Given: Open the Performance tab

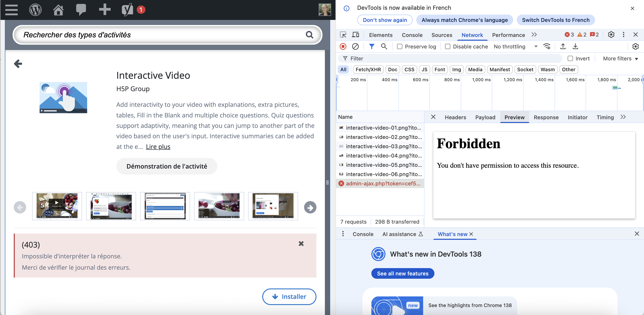Looking at the screenshot, I should [x=508, y=35].
